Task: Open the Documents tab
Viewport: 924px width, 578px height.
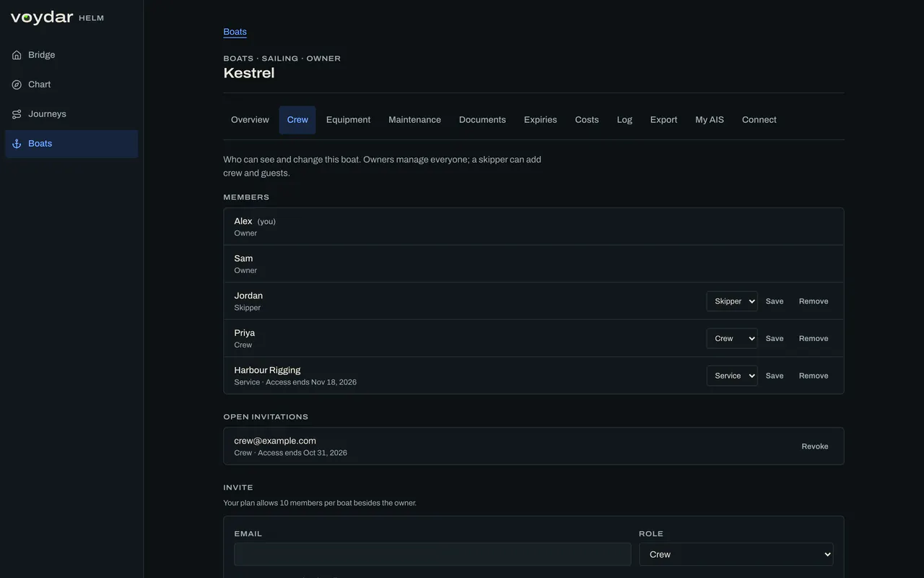Action: (482, 120)
